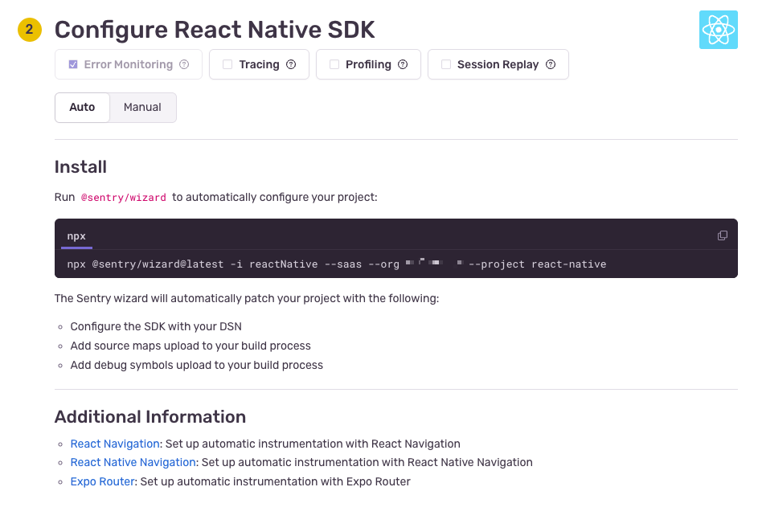Click the 'Session Replay' label text
The image size is (758, 532).
point(498,64)
